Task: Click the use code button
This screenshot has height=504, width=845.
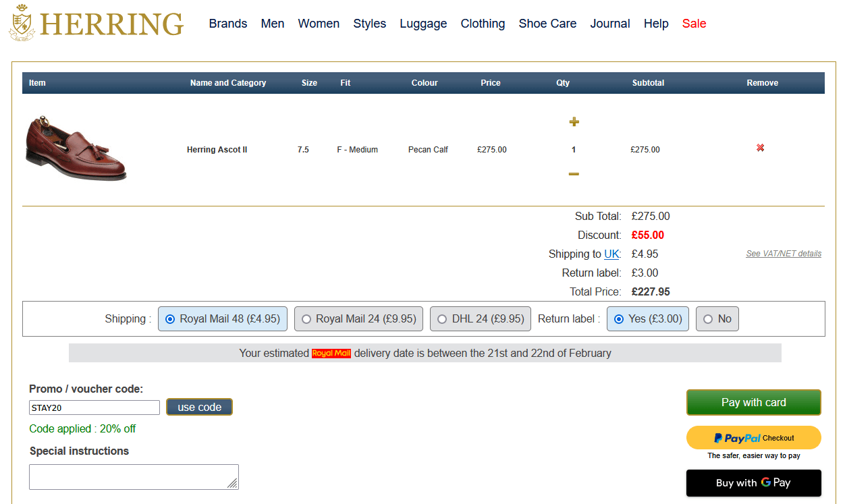Action: [x=199, y=407]
